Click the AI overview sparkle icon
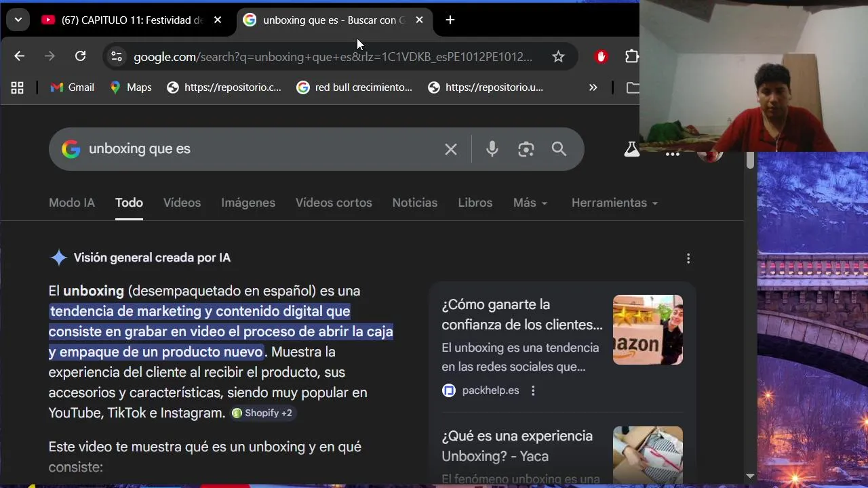This screenshot has width=868, height=488. tap(59, 258)
